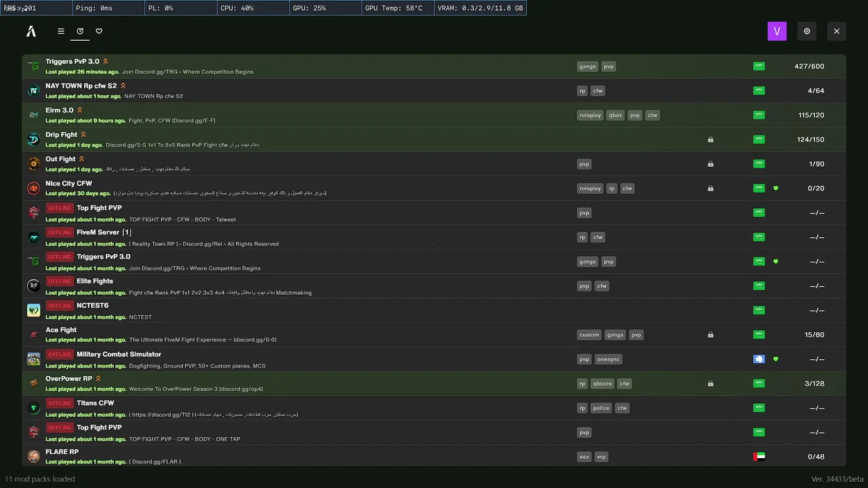Click the 15/80 player count on Ace Fight
The image size is (868, 488).
click(x=814, y=335)
